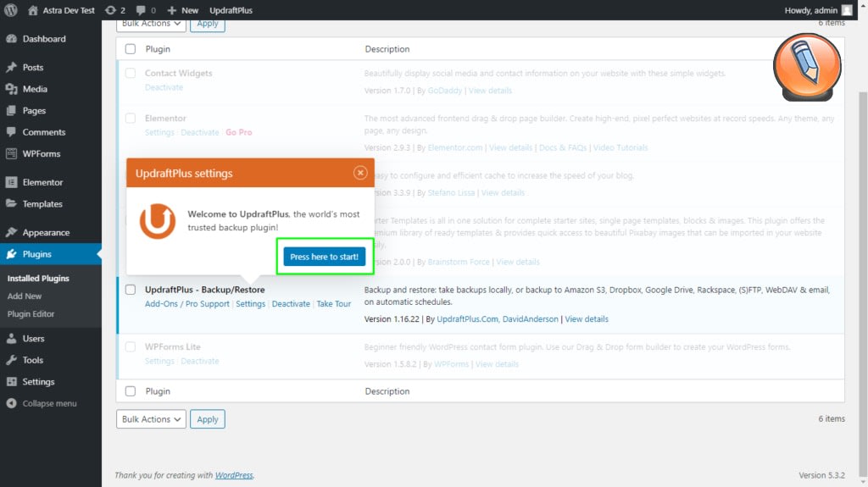Open the WordPress footer link
This screenshot has width=868, height=487.
tap(234, 475)
